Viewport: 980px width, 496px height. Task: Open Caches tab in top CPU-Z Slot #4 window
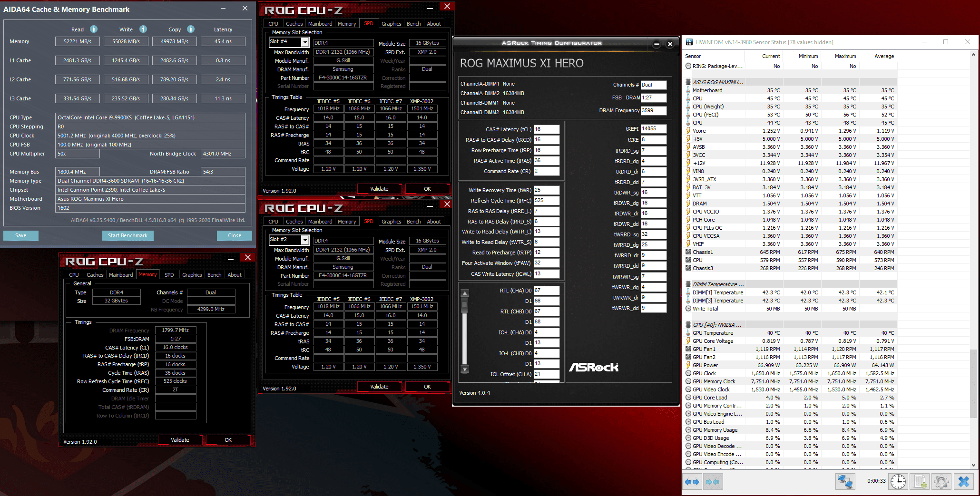coord(294,24)
